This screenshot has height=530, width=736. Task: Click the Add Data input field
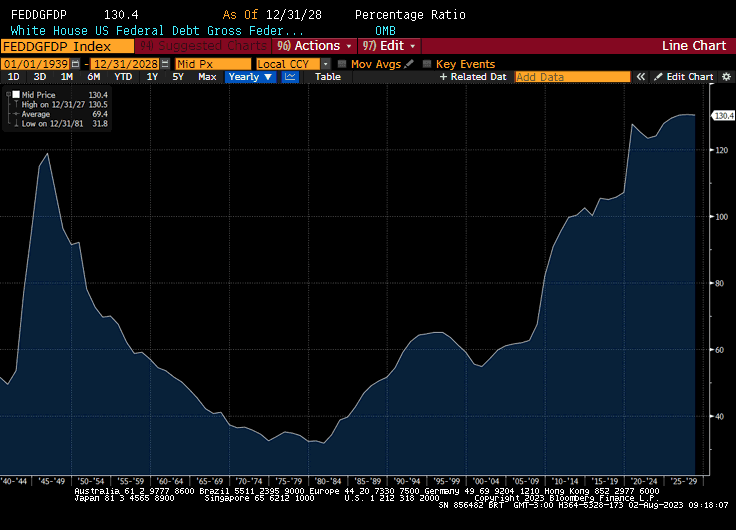572,77
